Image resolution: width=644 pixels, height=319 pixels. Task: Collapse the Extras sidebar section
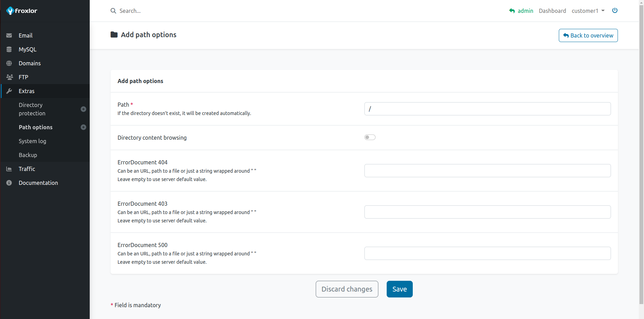coord(26,91)
